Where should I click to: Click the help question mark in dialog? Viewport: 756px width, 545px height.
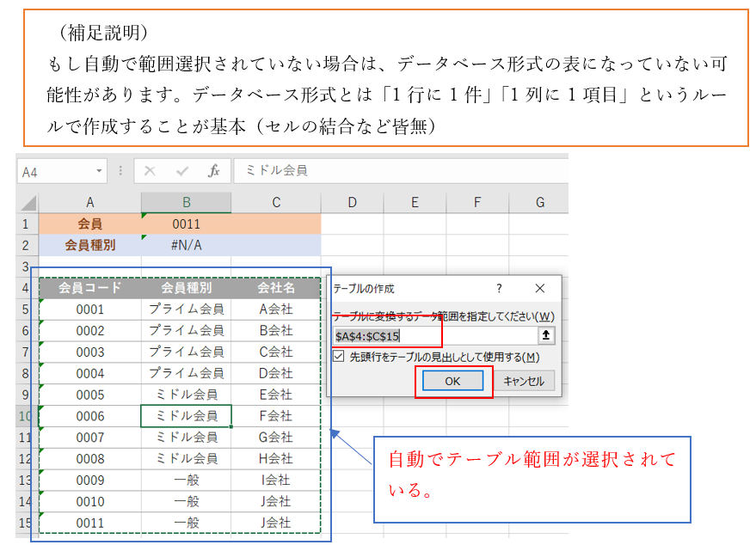click(499, 289)
